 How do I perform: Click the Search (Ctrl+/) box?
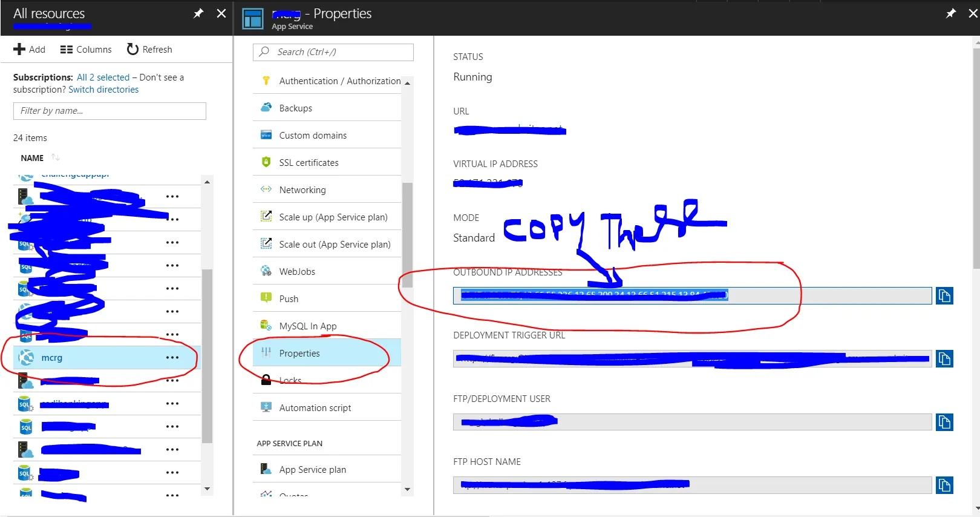click(x=333, y=52)
